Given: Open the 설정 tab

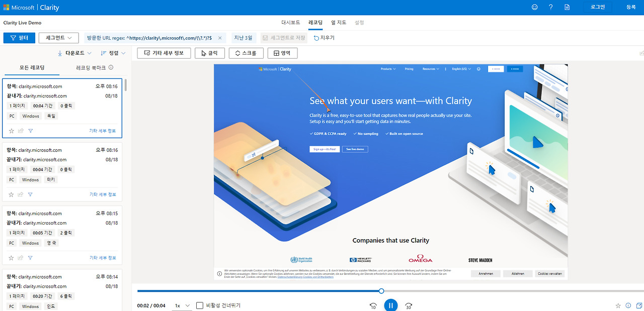Looking at the screenshot, I should tap(359, 23).
